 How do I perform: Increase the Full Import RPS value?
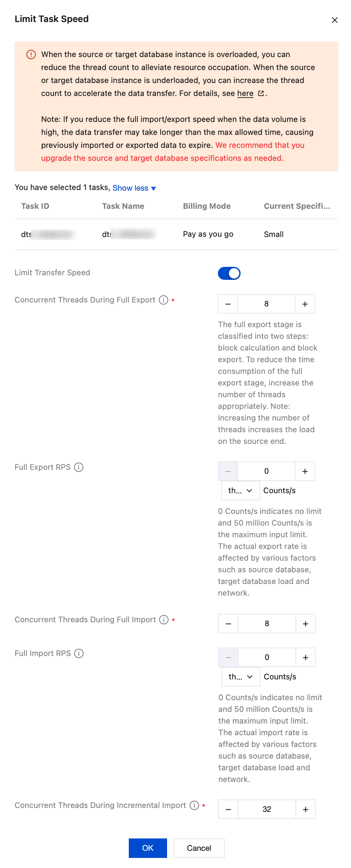pyautogui.click(x=305, y=657)
